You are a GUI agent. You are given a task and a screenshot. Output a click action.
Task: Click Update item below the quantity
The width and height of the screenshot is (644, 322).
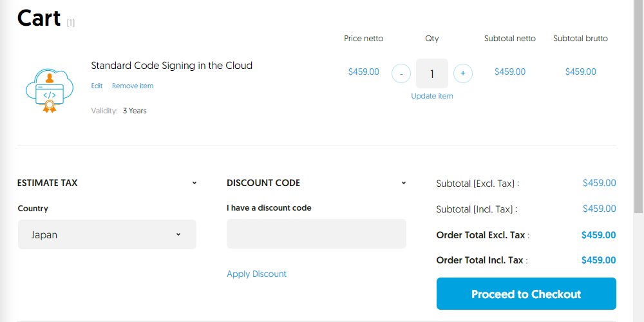pyautogui.click(x=431, y=96)
